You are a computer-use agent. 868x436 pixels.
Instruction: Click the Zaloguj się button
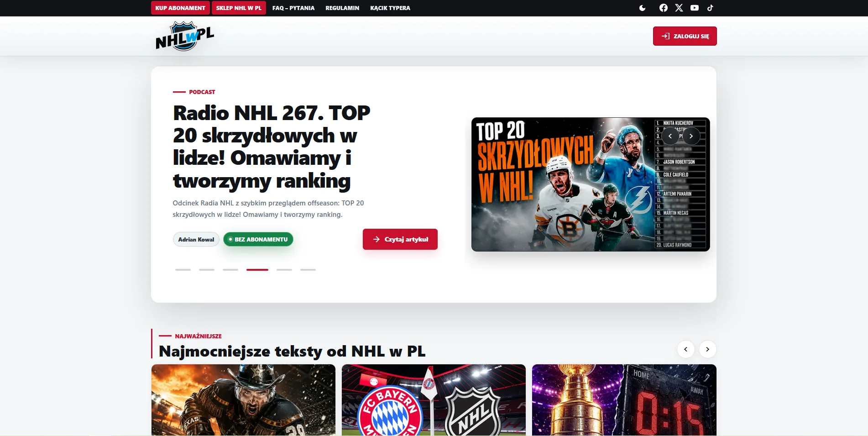(685, 36)
